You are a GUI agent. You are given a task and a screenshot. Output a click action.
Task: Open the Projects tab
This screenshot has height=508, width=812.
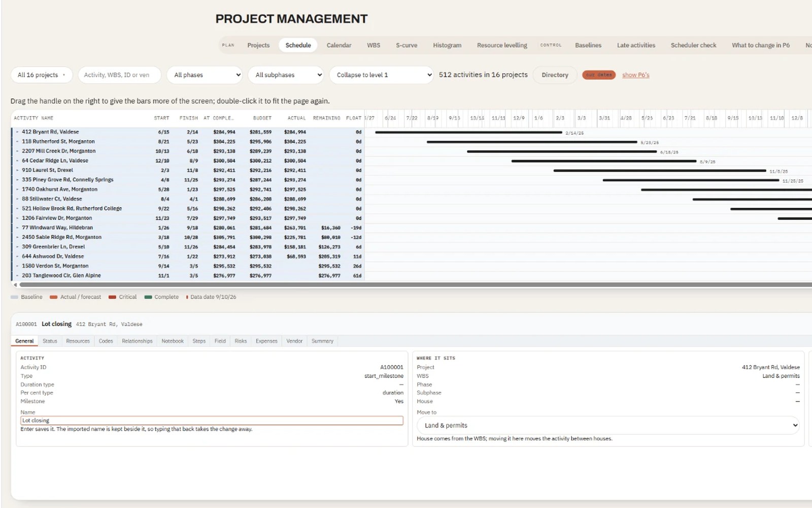pos(258,45)
